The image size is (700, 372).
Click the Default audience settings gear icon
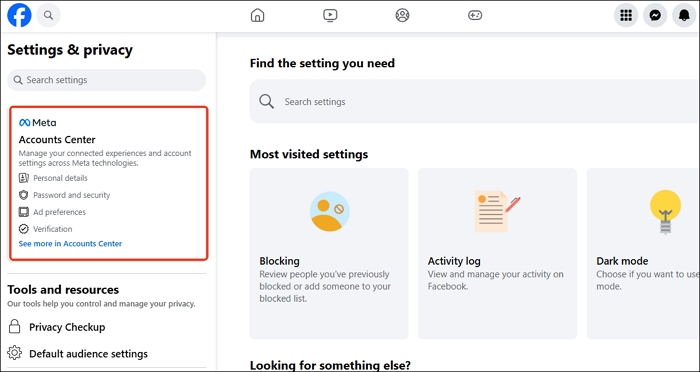15,353
